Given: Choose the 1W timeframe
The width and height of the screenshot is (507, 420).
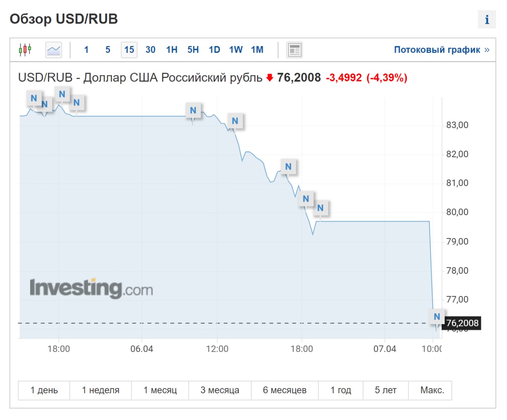Looking at the screenshot, I should pos(236,50).
